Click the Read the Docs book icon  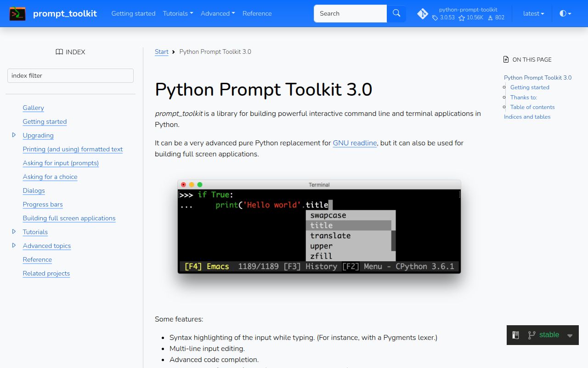point(515,335)
